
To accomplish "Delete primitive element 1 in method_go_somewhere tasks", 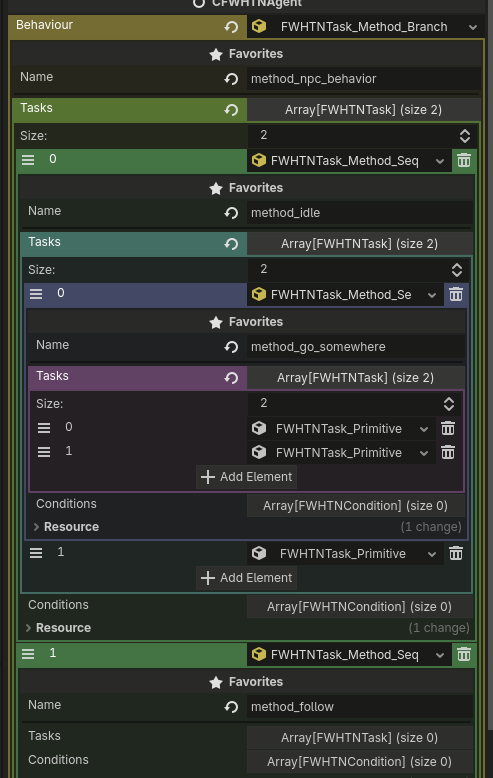I will coord(448,452).
